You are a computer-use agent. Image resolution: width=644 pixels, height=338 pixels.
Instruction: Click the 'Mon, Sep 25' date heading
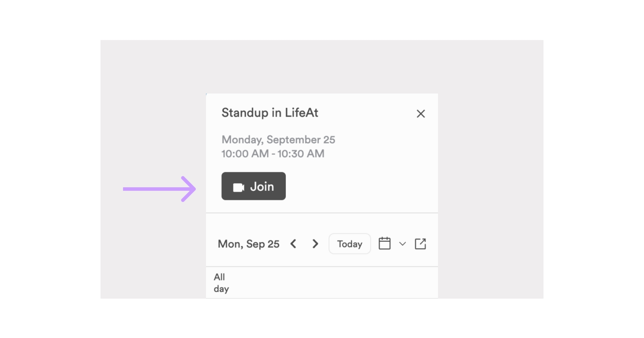pyautogui.click(x=248, y=244)
